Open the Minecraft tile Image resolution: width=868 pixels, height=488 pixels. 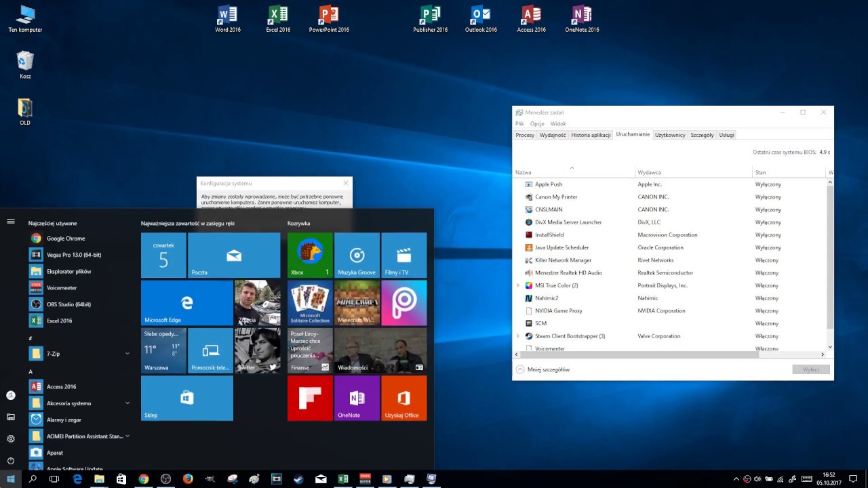pos(357,303)
